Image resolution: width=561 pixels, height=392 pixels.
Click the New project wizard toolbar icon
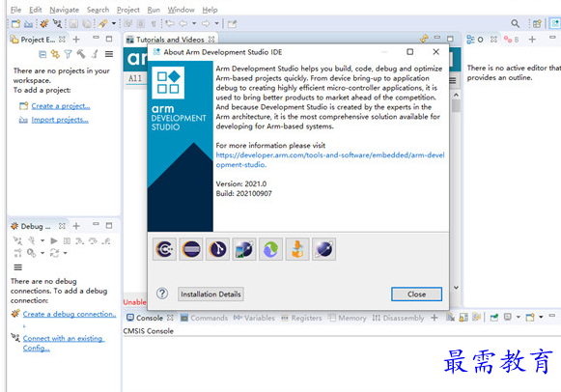pyautogui.click(x=15, y=24)
